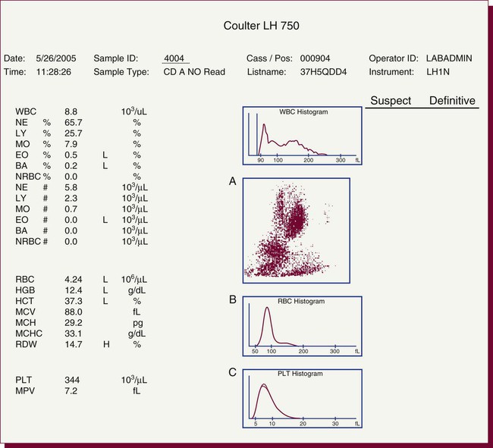Screen dimensions: 493x448
Task: Select the WBC differential scatterplot labeled A
Action: 297,228
